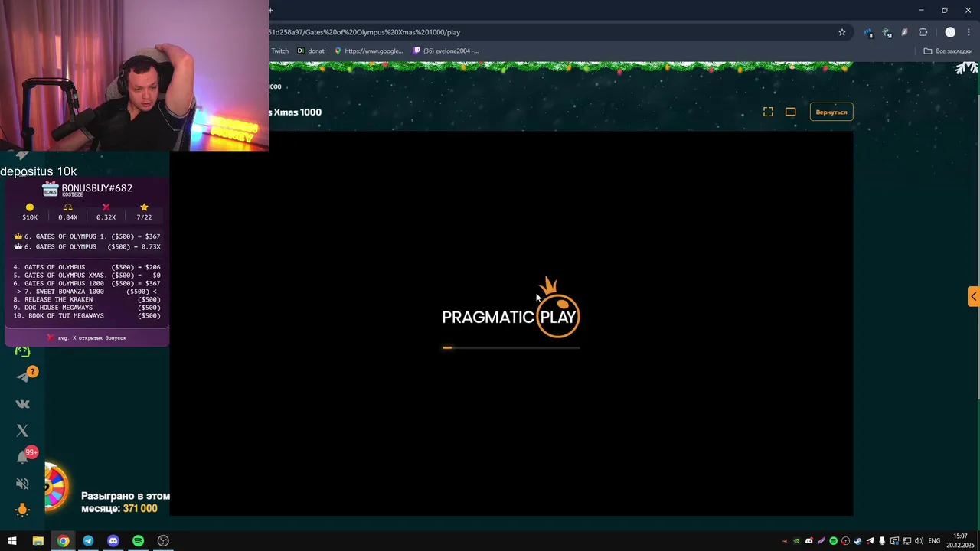This screenshot has width=980, height=551.
Task: Bookmark this page with the star icon
Action: pyautogui.click(x=842, y=32)
